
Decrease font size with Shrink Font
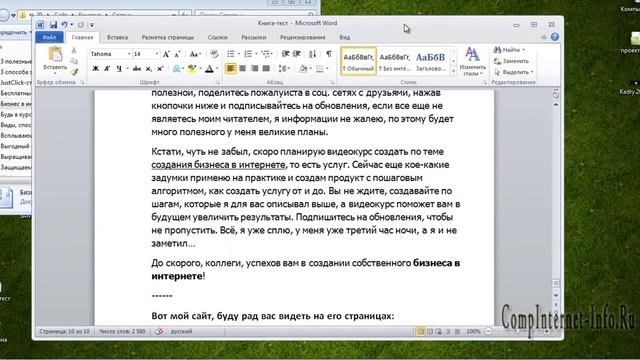177,54
